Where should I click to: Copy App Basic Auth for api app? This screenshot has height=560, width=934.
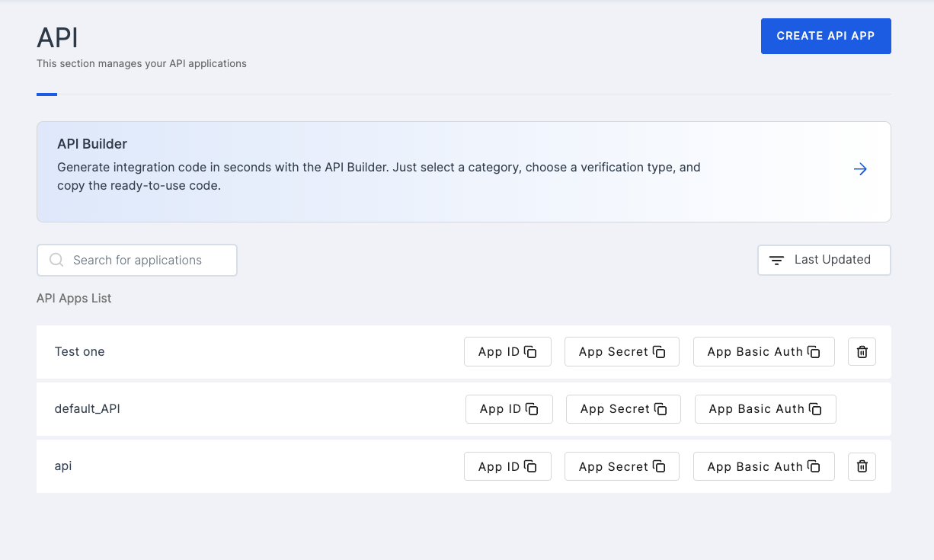click(x=763, y=466)
